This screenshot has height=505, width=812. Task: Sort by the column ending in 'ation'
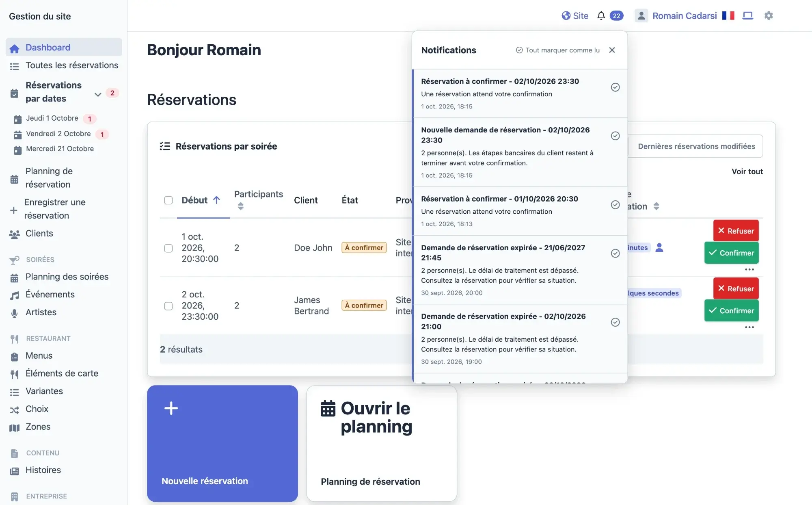656,206
